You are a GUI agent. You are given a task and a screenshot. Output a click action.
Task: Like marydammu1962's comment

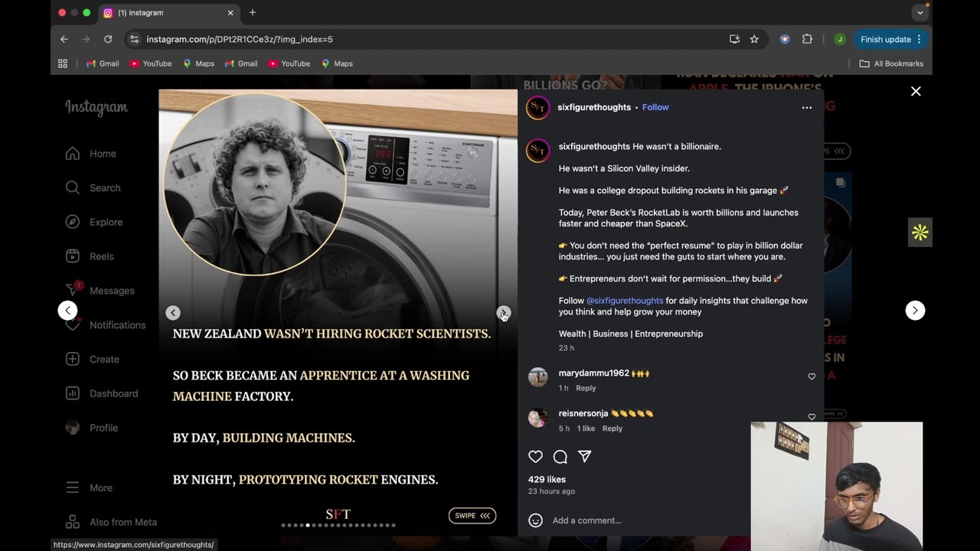(x=812, y=377)
